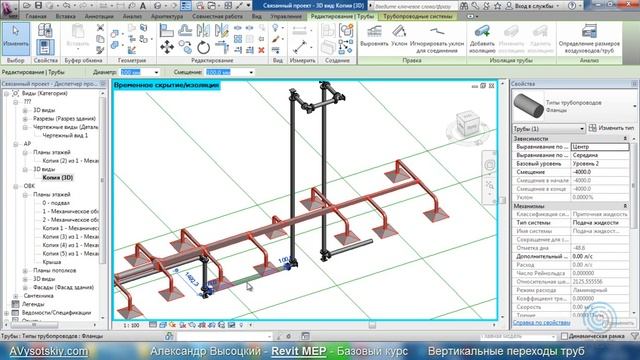This screenshot has width=640, height=360.
Task: Collapse the АР tree node
Action: 16,144
